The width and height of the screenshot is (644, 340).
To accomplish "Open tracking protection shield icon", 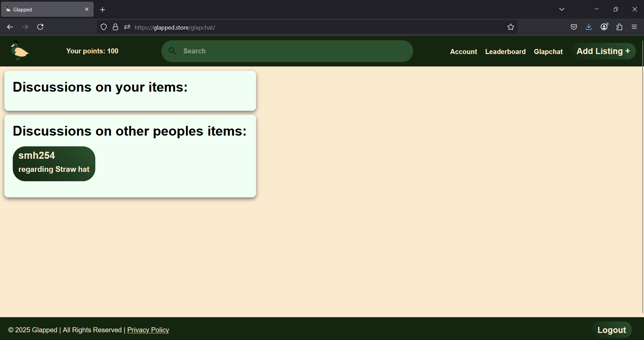I will point(104,27).
